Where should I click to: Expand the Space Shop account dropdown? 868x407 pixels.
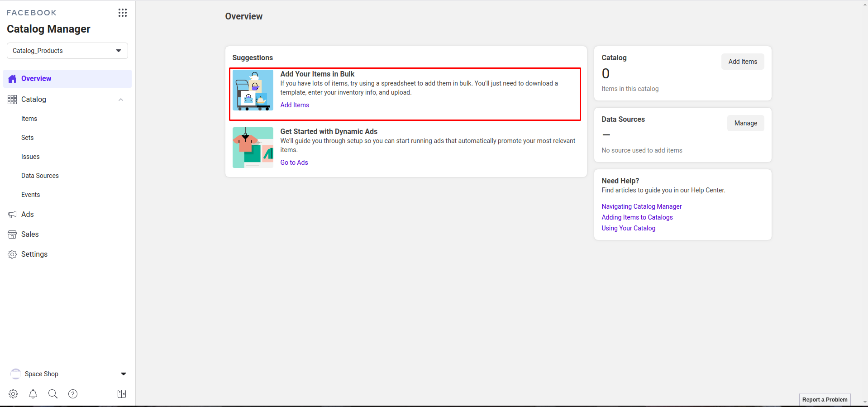124,374
